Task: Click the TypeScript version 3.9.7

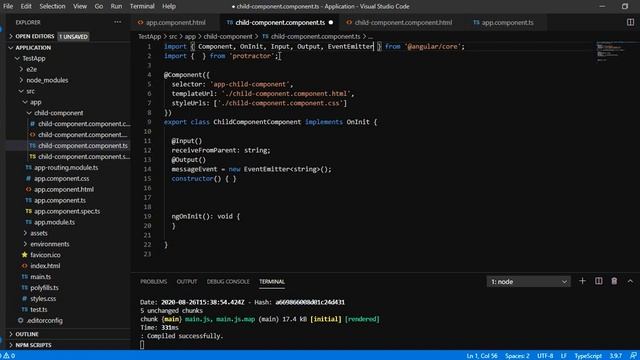Action: (x=616, y=356)
